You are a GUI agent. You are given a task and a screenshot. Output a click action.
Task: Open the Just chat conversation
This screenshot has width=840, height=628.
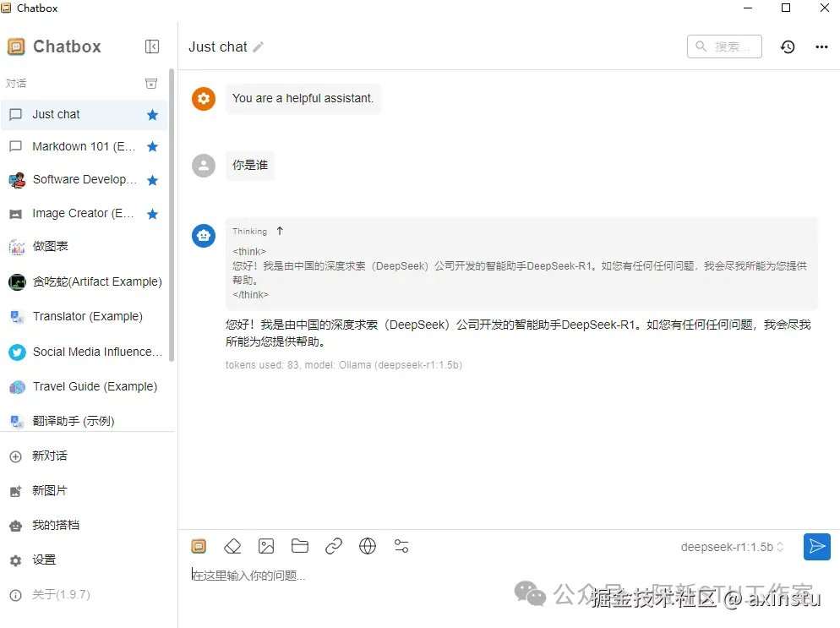click(x=85, y=115)
